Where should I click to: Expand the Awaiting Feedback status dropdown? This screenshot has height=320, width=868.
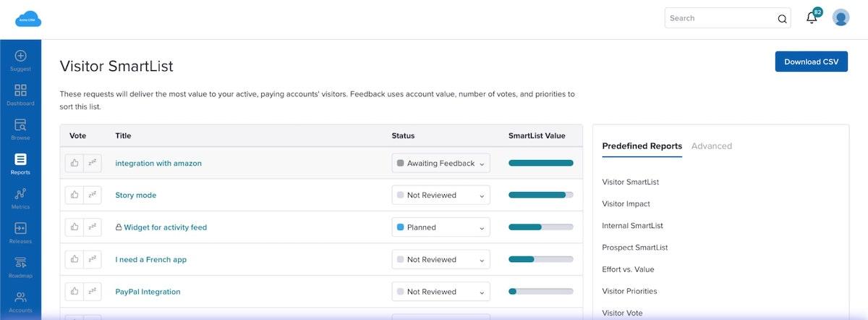coord(441,164)
